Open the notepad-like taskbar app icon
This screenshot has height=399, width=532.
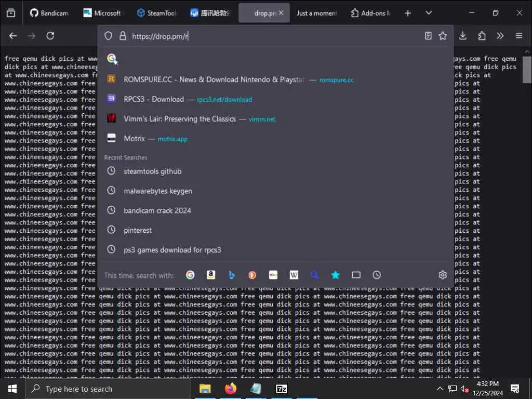(x=256, y=389)
